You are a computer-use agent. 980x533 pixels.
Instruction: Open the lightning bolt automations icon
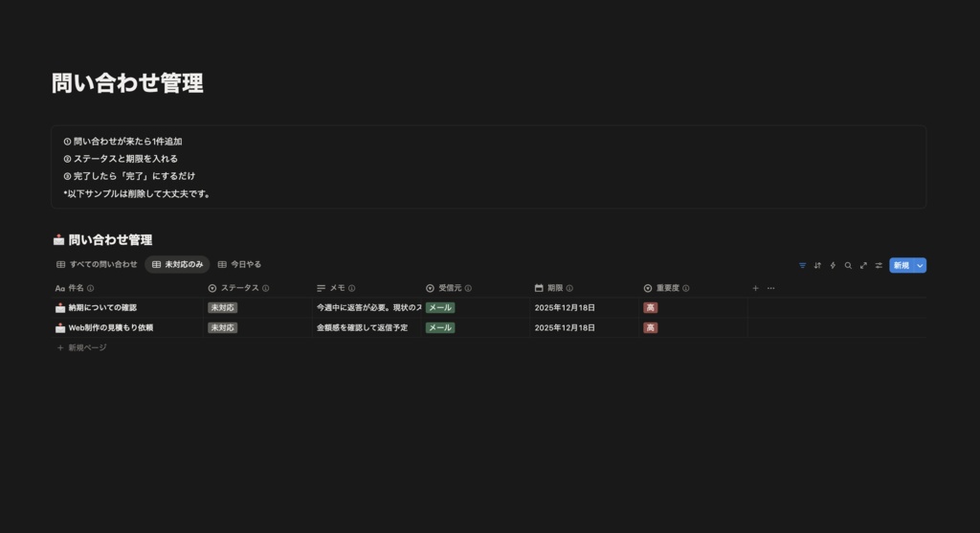833,266
